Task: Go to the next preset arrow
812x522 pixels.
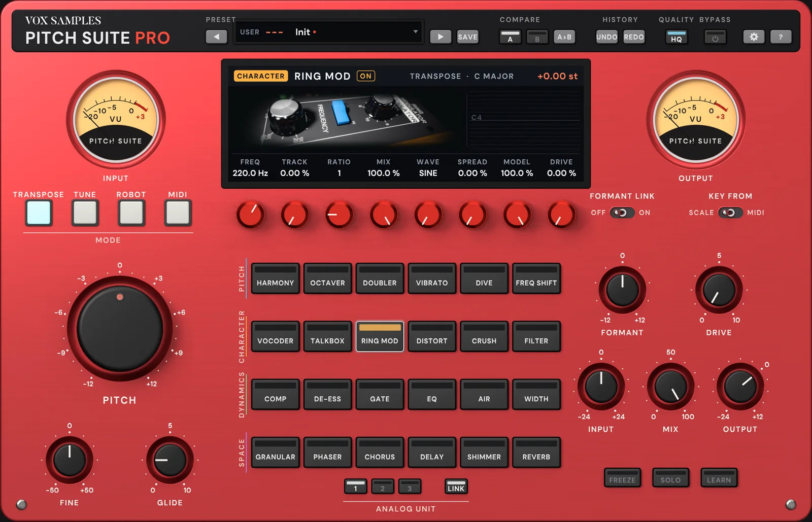Action: 441,37
